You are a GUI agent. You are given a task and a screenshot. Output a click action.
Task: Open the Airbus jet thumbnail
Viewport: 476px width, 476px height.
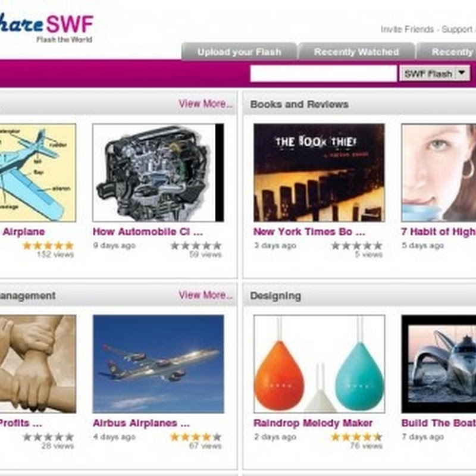pos(158,364)
